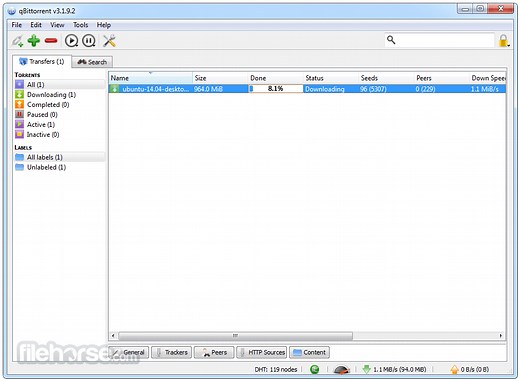Image resolution: width=520 pixels, height=381 pixels.
Task: Click the upload speed 0 B/s status
Action: (x=470, y=369)
